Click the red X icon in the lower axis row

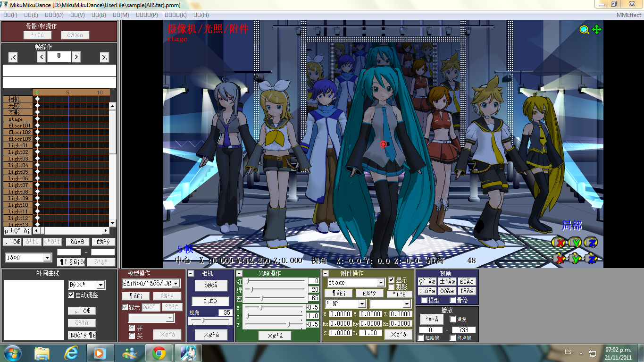click(x=560, y=259)
